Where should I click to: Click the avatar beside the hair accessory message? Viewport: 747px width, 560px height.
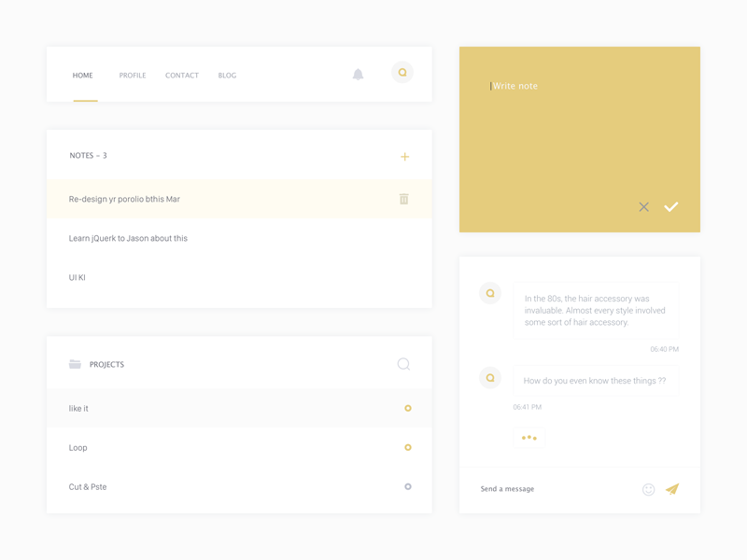[x=489, y=292]
